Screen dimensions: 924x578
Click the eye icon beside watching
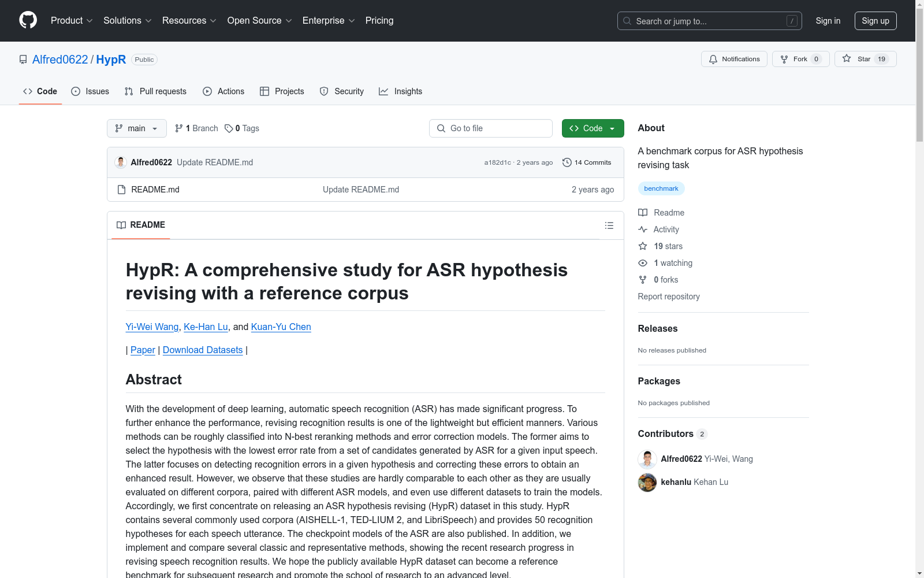pyautogui.click(x=643, y=263)
